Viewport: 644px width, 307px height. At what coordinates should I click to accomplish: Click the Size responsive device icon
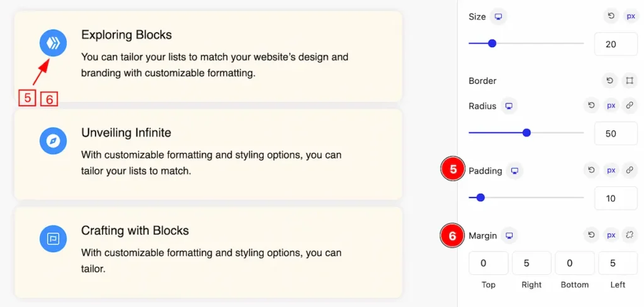point(498,17)
